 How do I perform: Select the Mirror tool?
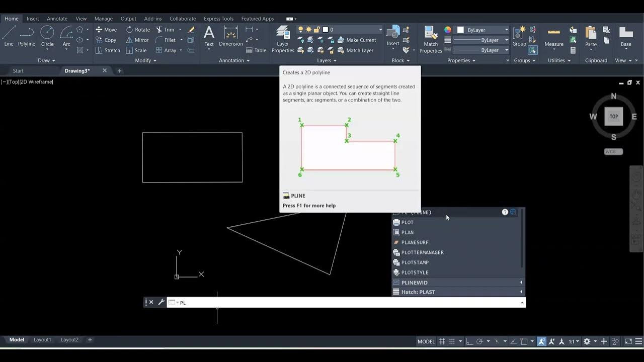[137, 40]
